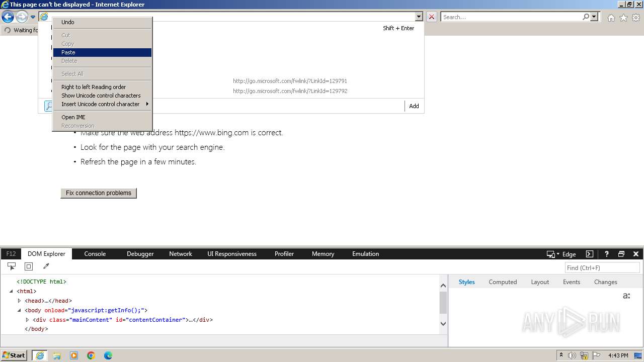Choose Paste from the context menu
The width and height of the screenshot is (644, 362).
click(x=103, y=52)
